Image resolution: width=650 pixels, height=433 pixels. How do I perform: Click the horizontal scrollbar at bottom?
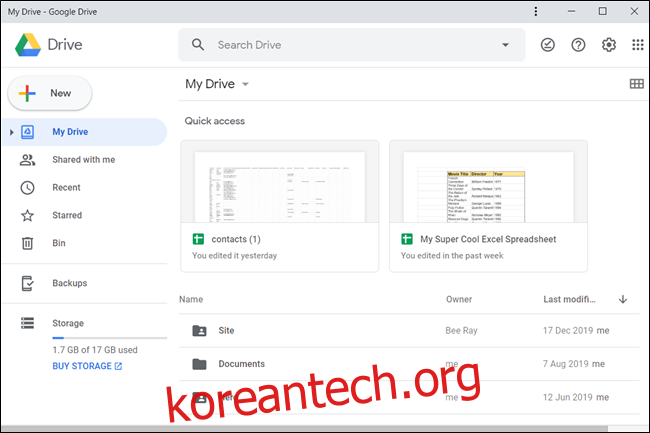coord(305,428)
